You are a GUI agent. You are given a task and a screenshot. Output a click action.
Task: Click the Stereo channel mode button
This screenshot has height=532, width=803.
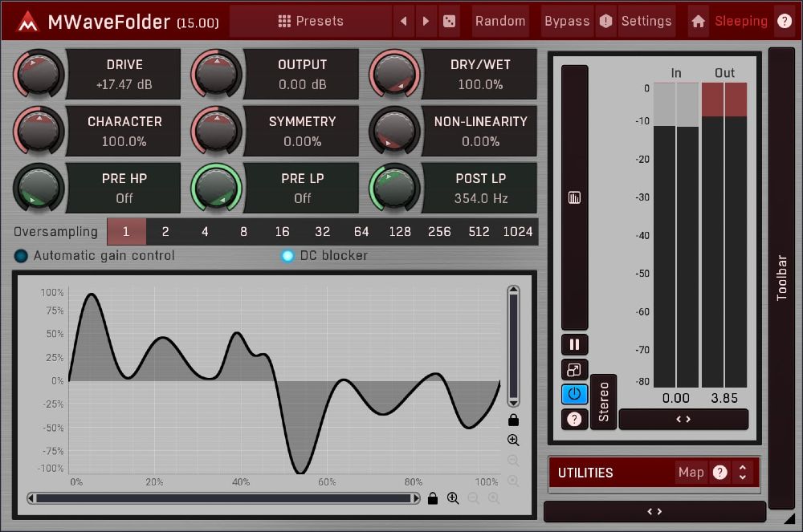click(x=603, y=401)
